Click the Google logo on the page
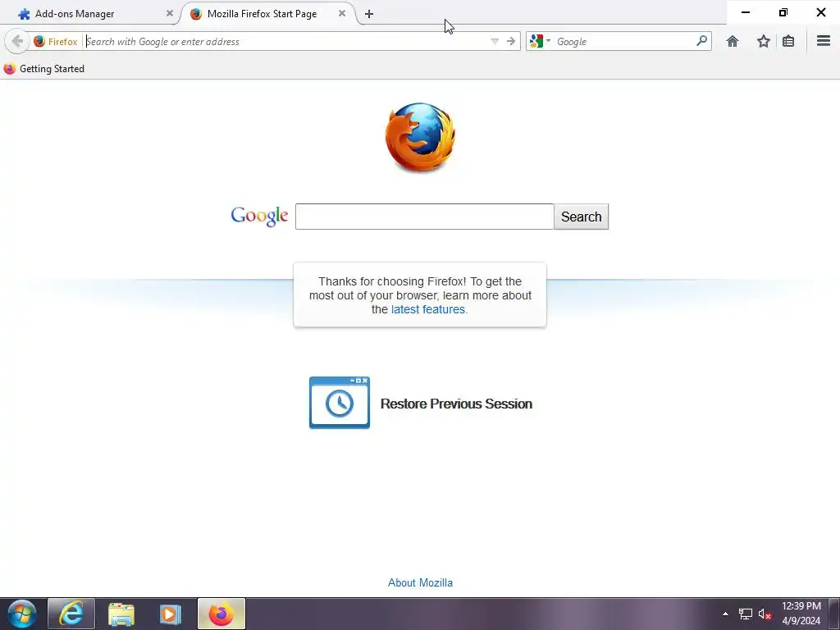 [259, 216]
